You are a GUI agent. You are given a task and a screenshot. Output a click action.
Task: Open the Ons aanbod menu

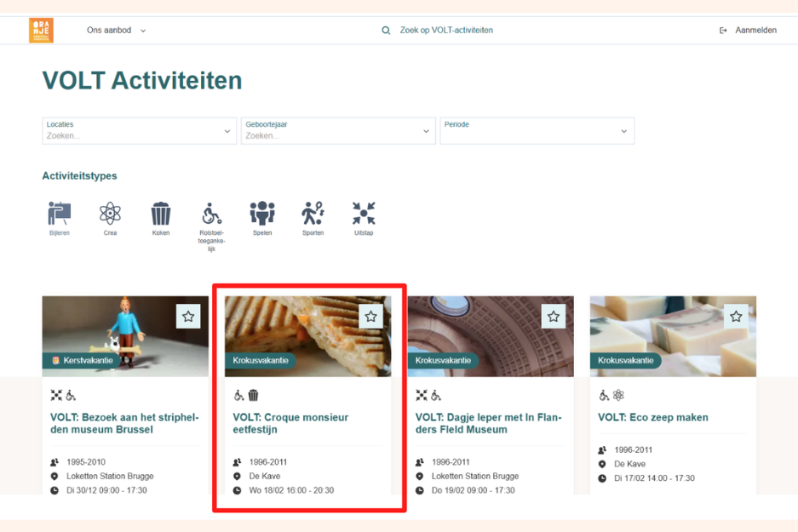point(116,31)
